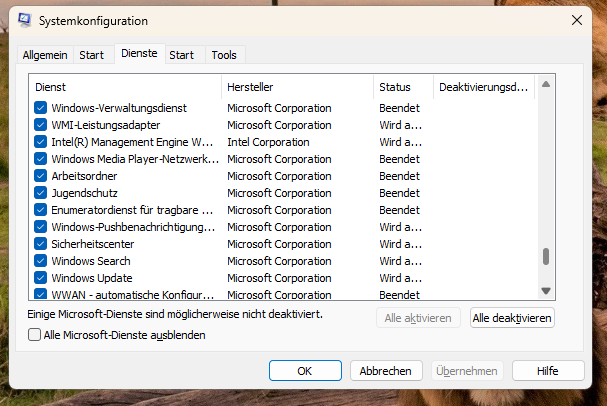
Task: Toggle the Sicherheitscenter service checkbox
Action: [41, 244]
